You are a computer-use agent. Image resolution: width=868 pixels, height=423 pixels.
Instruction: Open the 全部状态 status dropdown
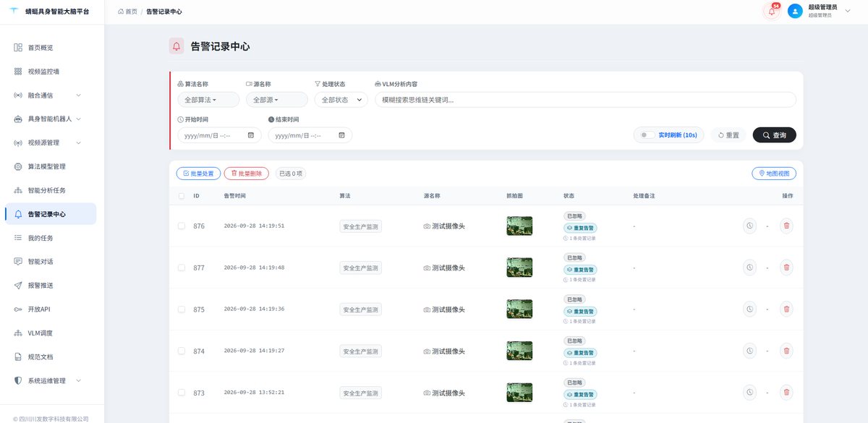[341, 100]
